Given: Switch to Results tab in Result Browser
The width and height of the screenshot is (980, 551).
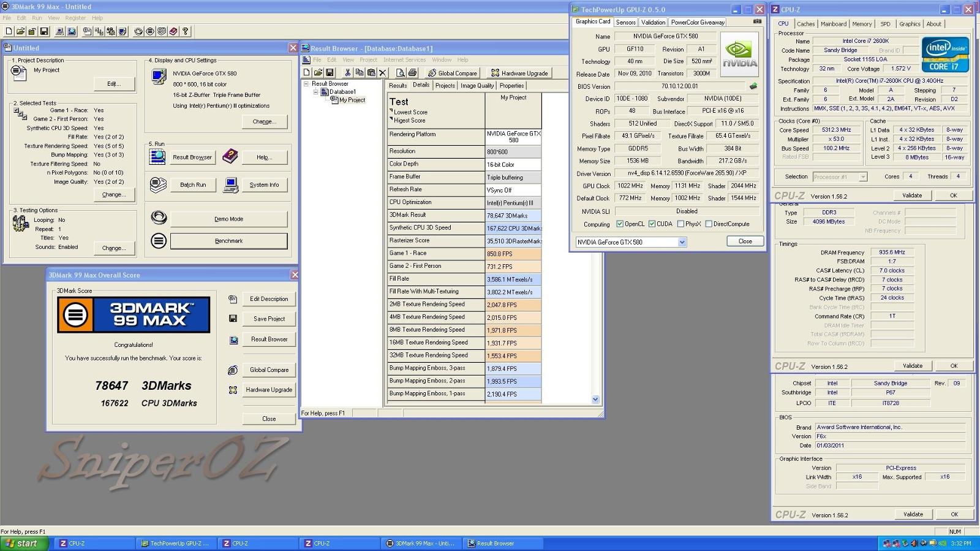Looking at the screenshot, I should (x=398, y=86).
